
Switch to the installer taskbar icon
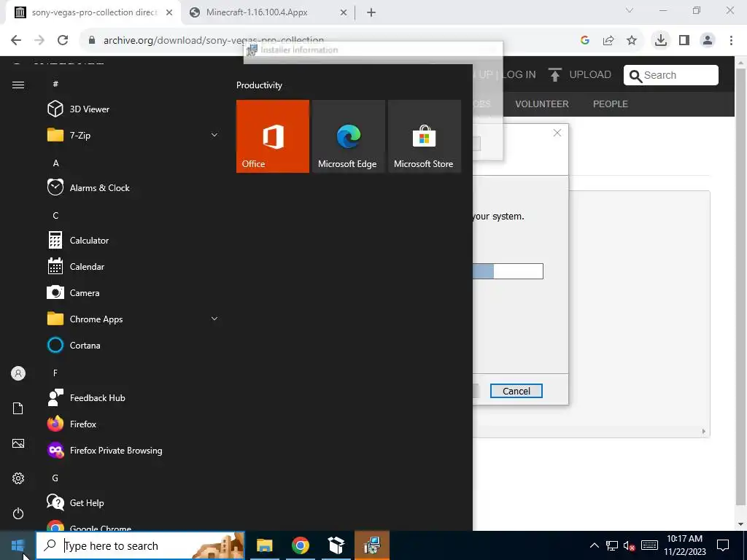(372, 545)
